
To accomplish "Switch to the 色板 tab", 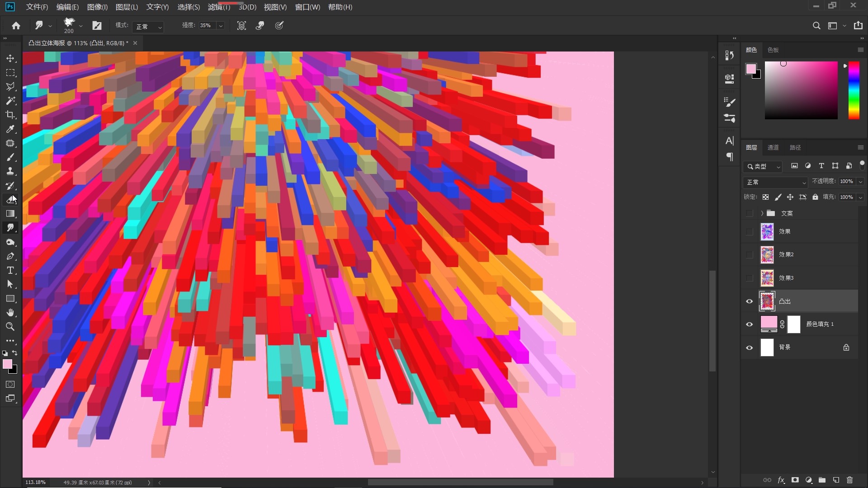I will click(x=773, y=50).
